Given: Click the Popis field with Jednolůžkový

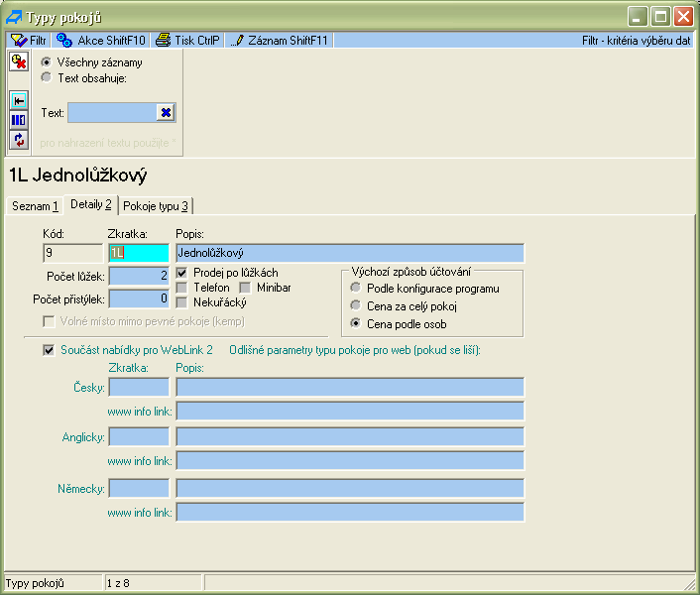Looking at the screenshot, I should (x=350, y=253).
